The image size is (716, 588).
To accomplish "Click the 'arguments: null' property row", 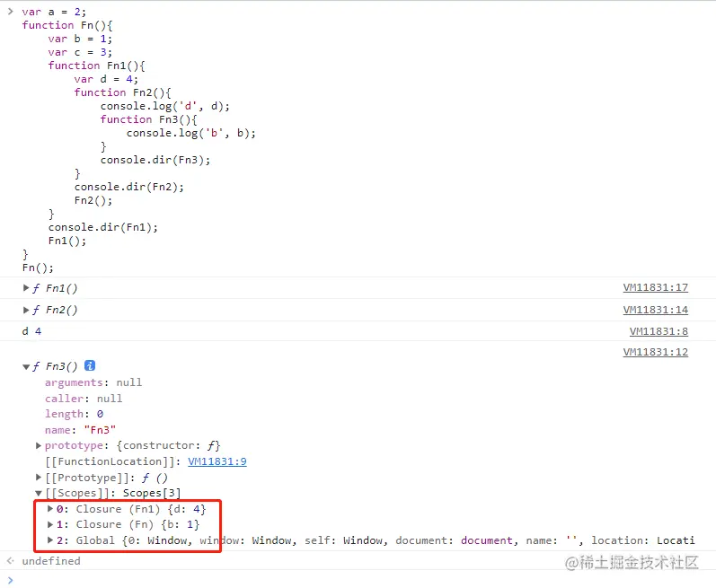I will coord(93,382).
